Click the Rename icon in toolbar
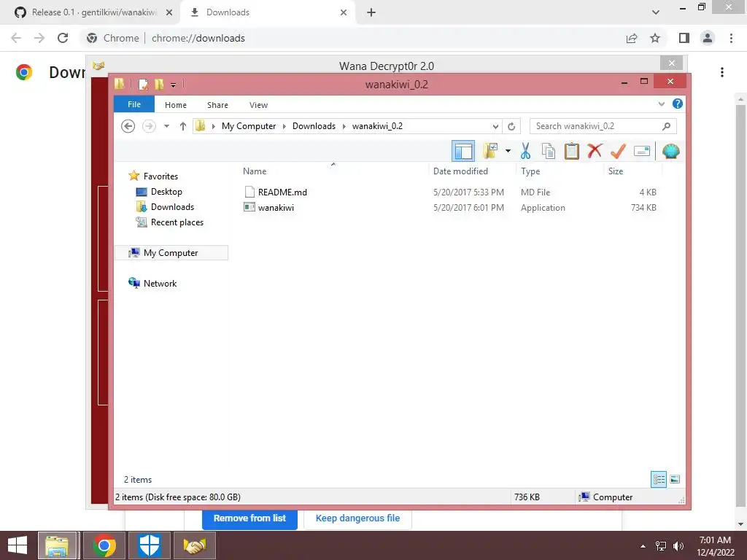This screenshot has width=747, height=560. click(642, 152)
